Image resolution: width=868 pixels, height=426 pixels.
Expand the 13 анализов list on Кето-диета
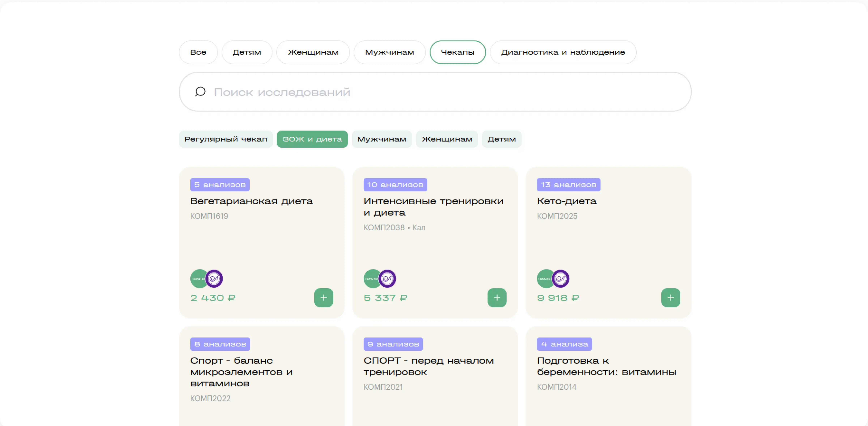[x=568, y=184]
